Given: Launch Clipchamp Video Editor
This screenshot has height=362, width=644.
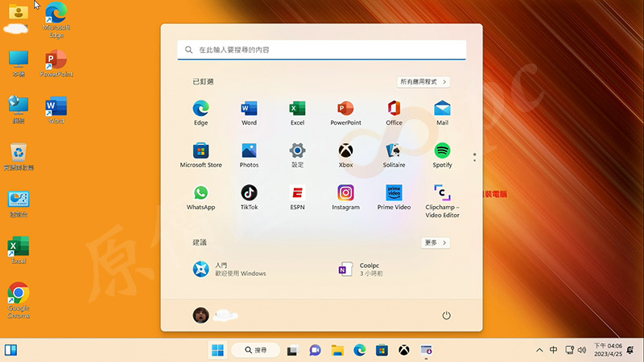Looking at the screenshot, I should point(442,201).
